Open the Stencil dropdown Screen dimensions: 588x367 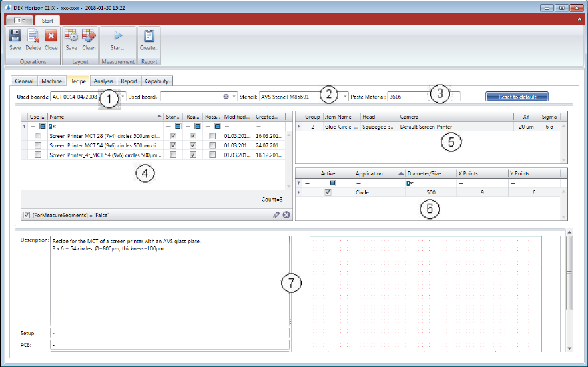click(346, 97)
